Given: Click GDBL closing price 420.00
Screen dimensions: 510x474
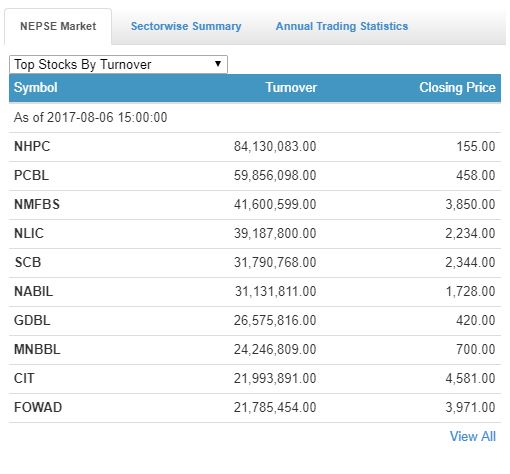Looking at the screenshot, I should tap(476, 320).
